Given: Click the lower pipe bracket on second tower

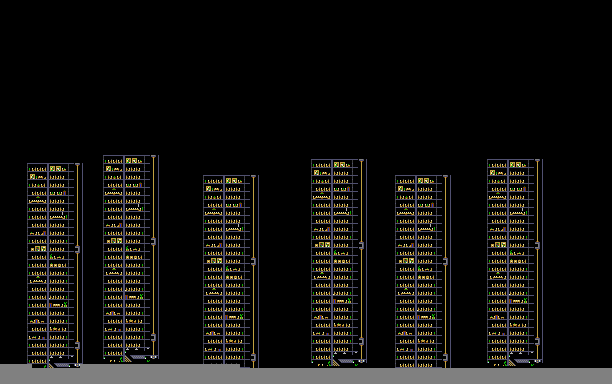Looking at the screenshot, I should [153, 337].
